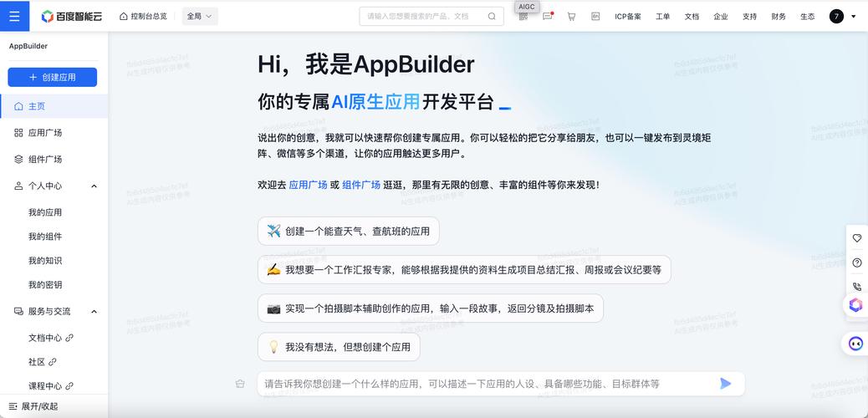Image resolution: width=868 pixels, height=418 pixels.
Task: Collapse the 个人中心 section
Action: (94, 186)
